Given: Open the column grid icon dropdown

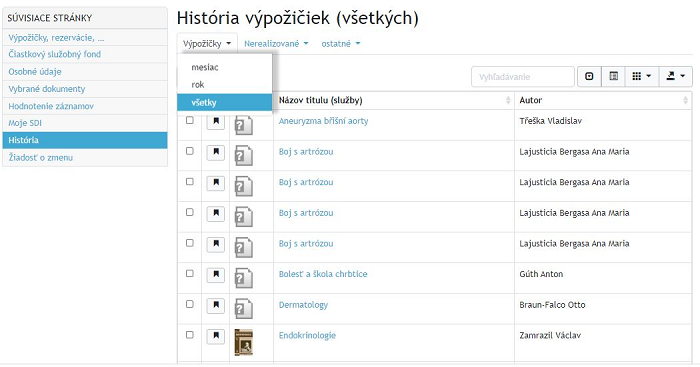Looking at the screenshot, I should pyautogui.click(x=642, y=77).
